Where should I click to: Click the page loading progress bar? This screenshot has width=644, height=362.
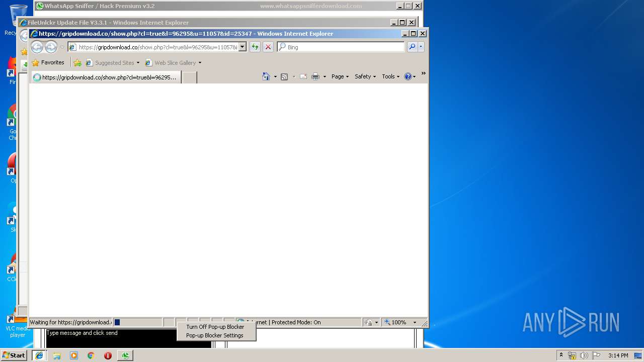[x=137, y=322]
